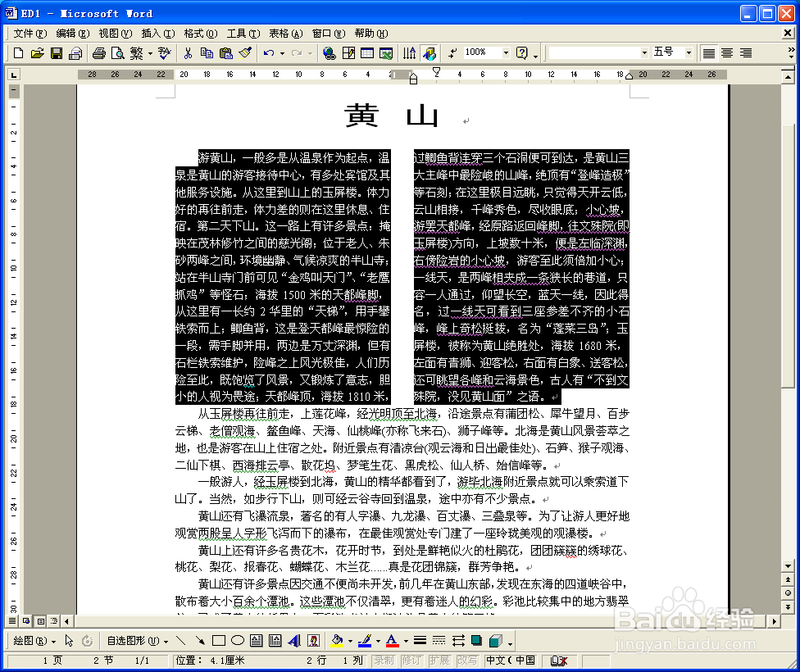Click the Insert Microsoft Excel Worksheet icon

coord(385,52)
